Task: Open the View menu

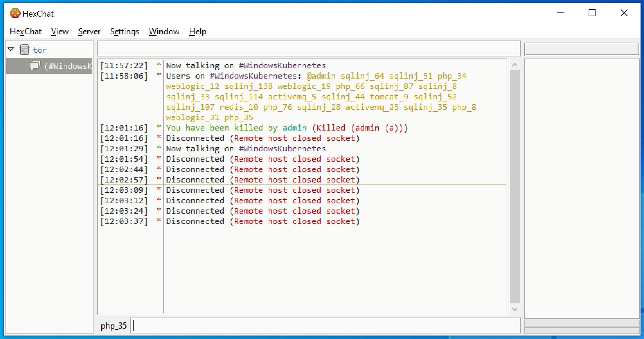Action: tap(60, 32)
